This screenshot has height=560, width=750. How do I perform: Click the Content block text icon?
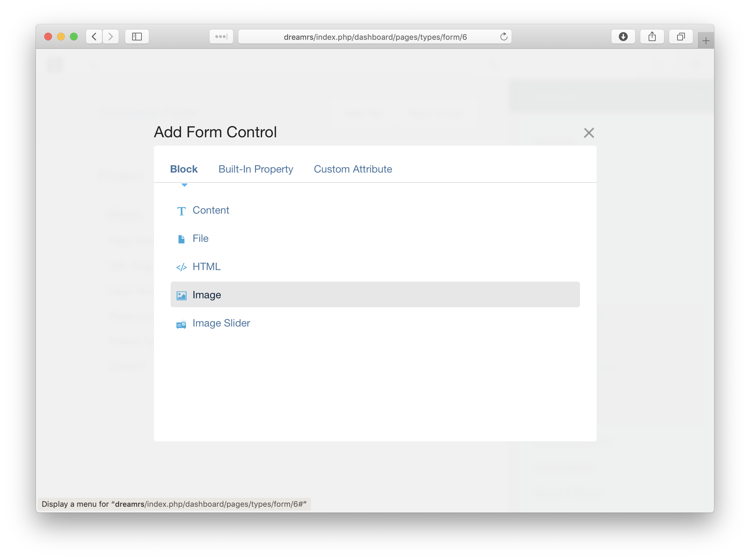pos(181,211)
